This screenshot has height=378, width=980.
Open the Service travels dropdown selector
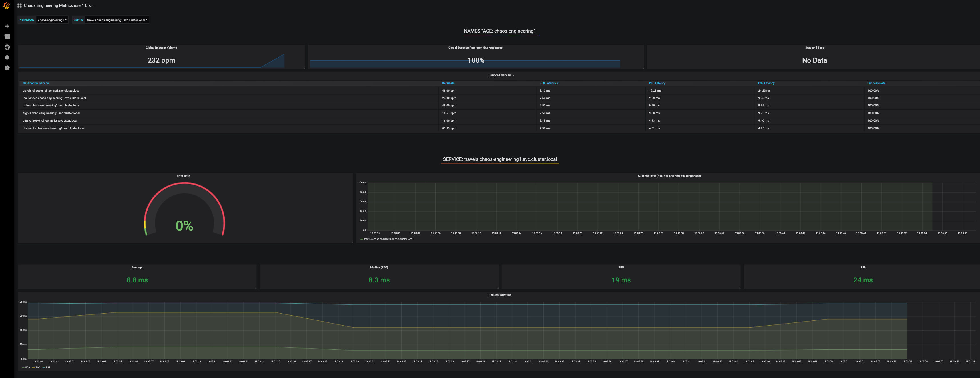(117, 20)
